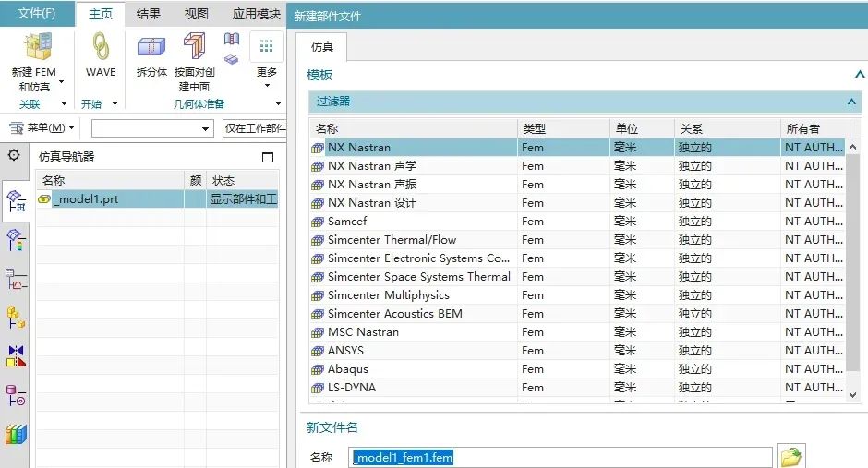Click the Samcef template row icon

[x=318, y=222]
